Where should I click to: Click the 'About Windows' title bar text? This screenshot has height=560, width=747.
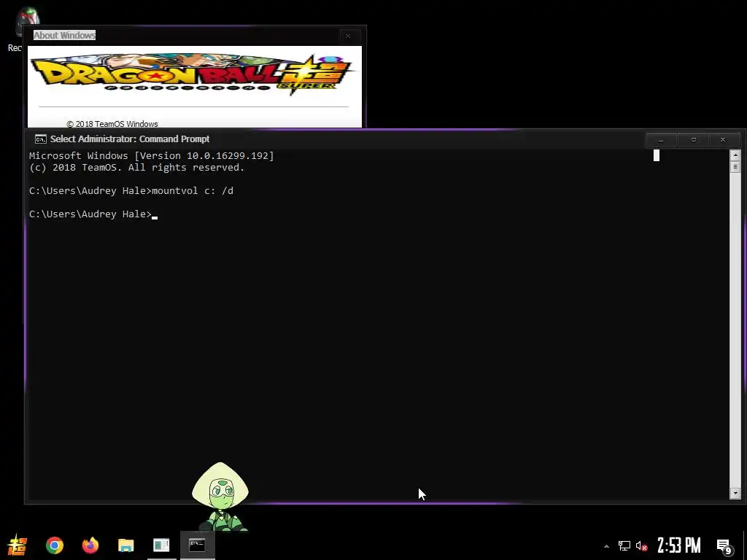[x=64, y=35]
